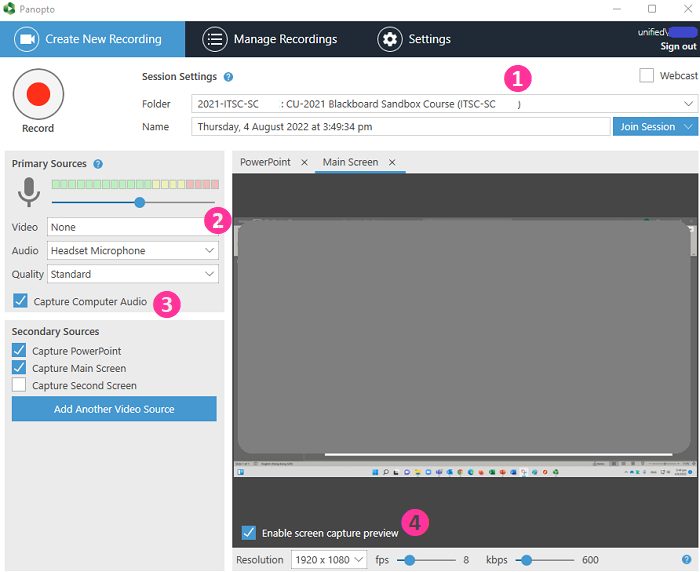This screenshot has height=572, width=700.
Task: Click the Windows Start icon in the preview taskbar
Action: click(375, 472)
